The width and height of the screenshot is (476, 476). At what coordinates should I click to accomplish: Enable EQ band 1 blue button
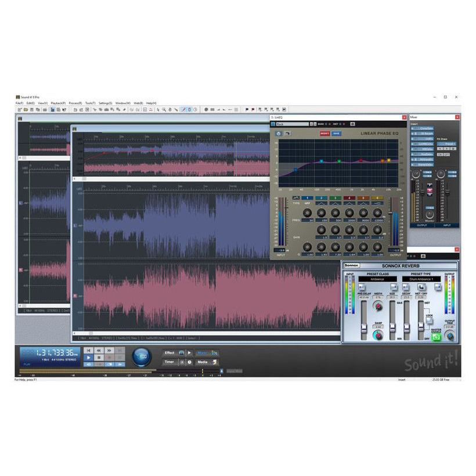pos(307,198)
